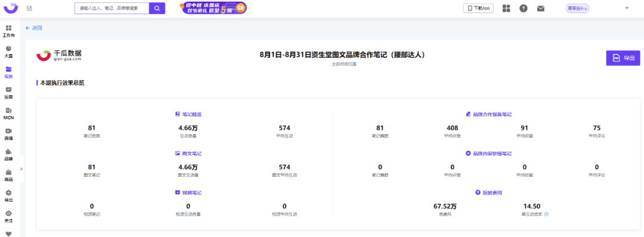Open the 商品 products sidebar item
Viewport: 644px width, 237px height.
point(8,176)
